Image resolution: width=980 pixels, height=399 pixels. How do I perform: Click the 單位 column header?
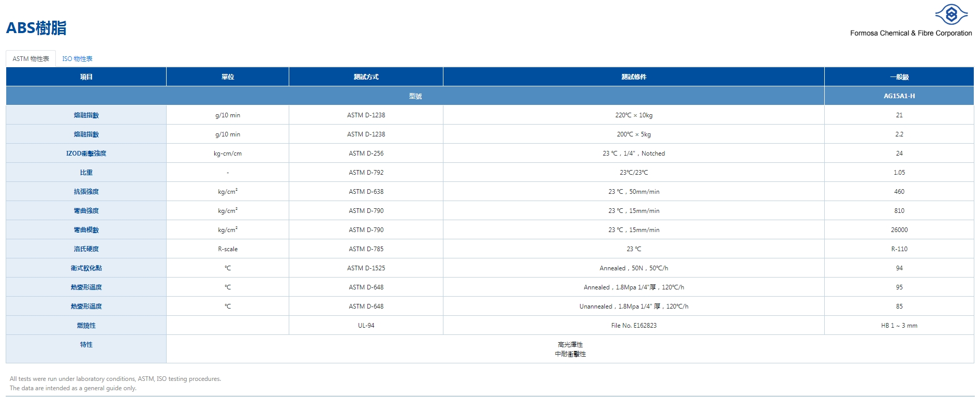pos(228,77)
